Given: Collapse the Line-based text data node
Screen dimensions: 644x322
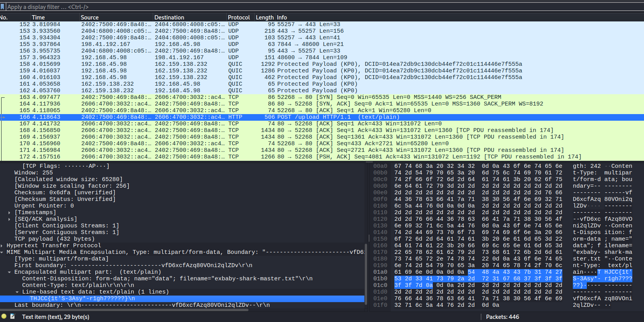Looking at the screenshot, I should (17, 292).
